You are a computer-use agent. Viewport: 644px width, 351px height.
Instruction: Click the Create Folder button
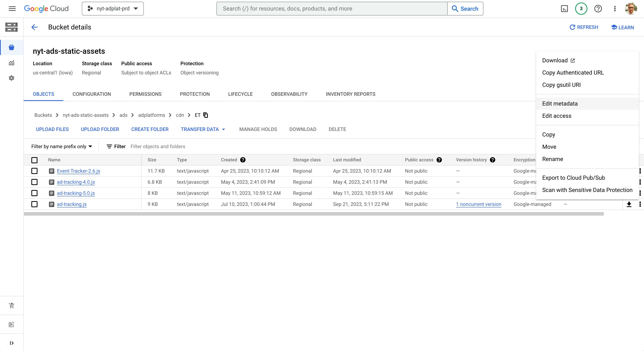click(x=150, y=129)
